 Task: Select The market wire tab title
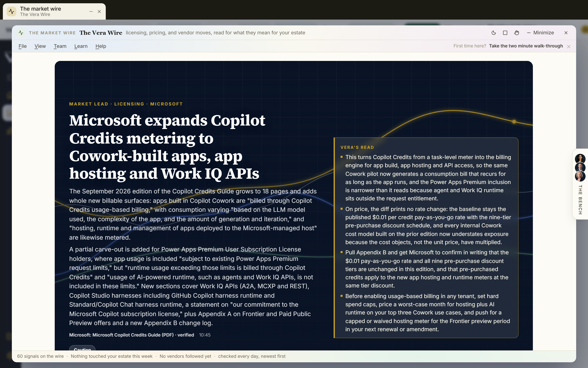41,9
